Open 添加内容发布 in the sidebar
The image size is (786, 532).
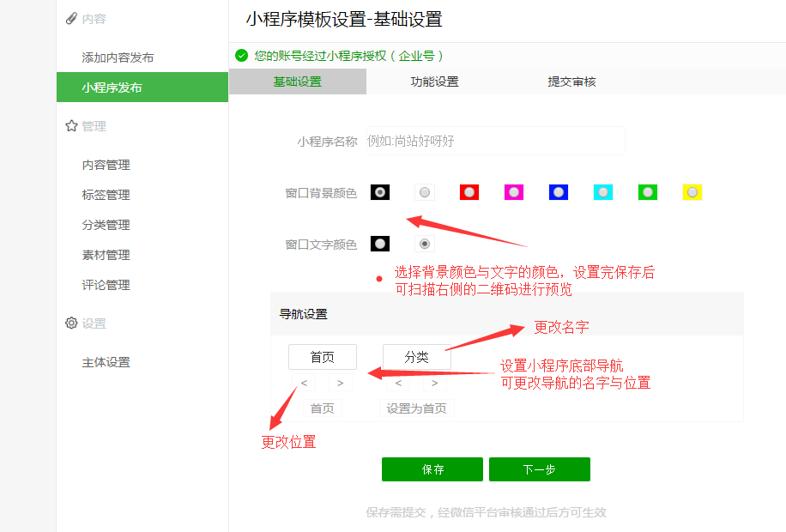tap(118, 57)
